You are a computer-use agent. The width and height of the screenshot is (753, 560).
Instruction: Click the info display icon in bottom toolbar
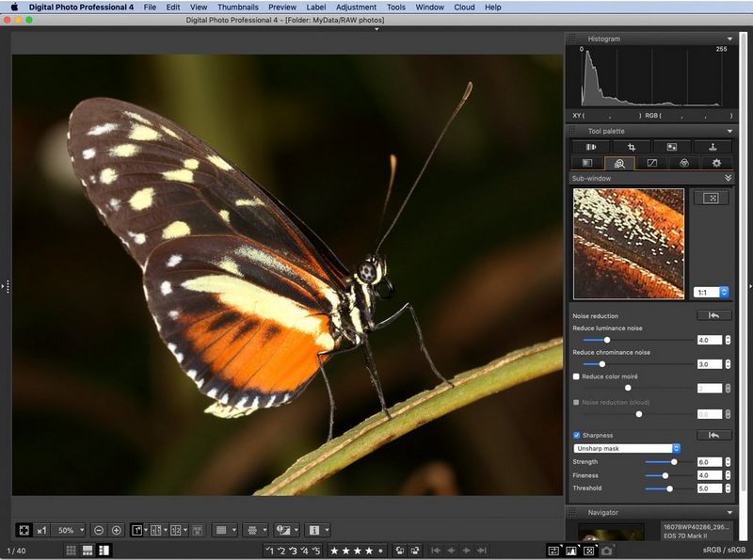click(314, 529)
